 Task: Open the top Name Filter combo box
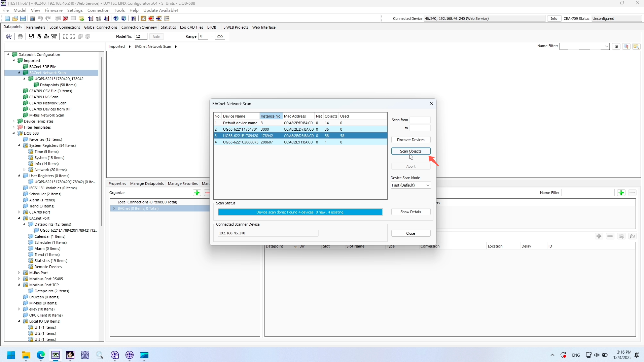584,46
